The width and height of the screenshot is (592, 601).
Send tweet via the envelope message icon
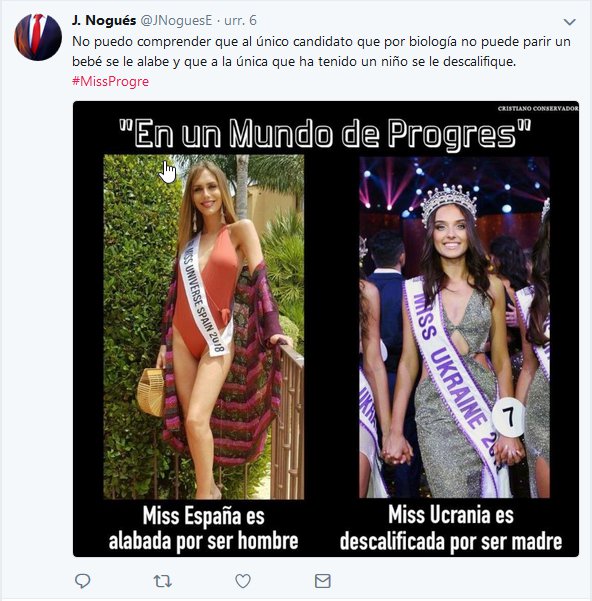coord(323,581)
